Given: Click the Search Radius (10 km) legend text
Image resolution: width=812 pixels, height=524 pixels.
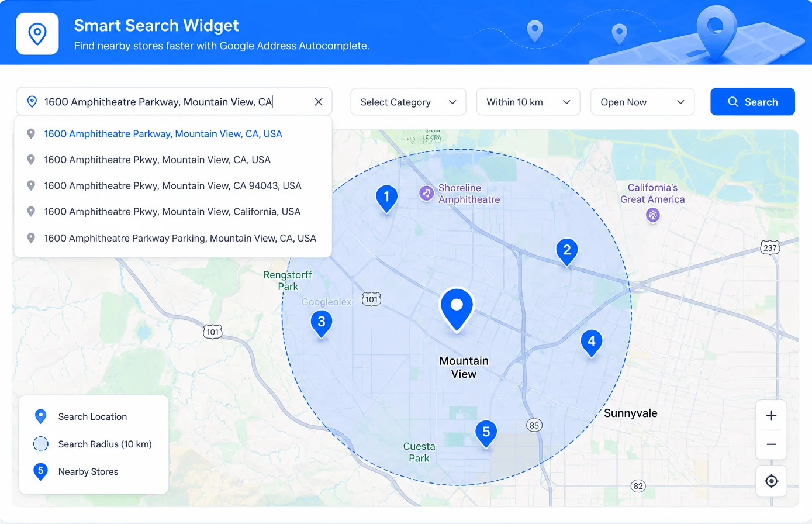Looking at the screenshot, I should 105,444.
